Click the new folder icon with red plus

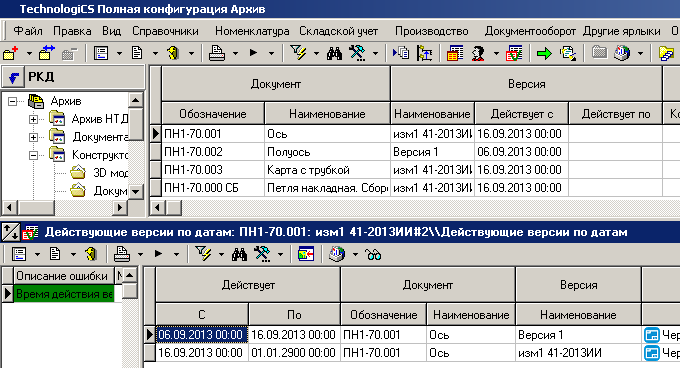(x=10, y=53)
